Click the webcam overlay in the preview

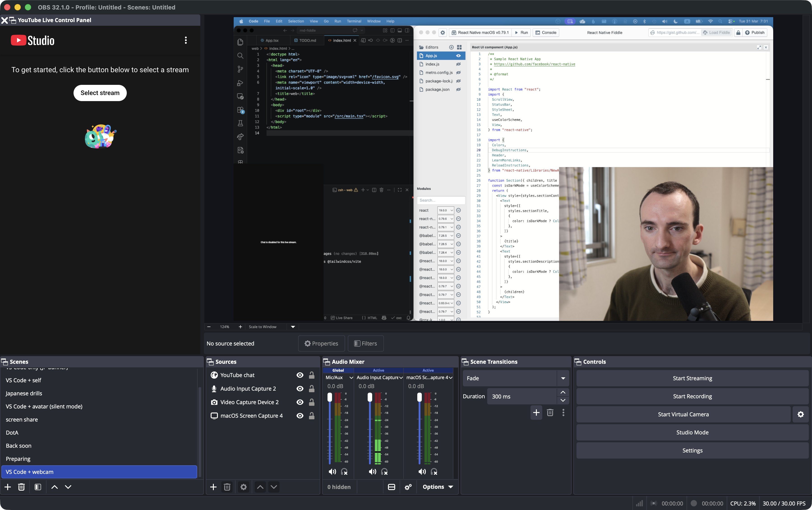[666, 244]
